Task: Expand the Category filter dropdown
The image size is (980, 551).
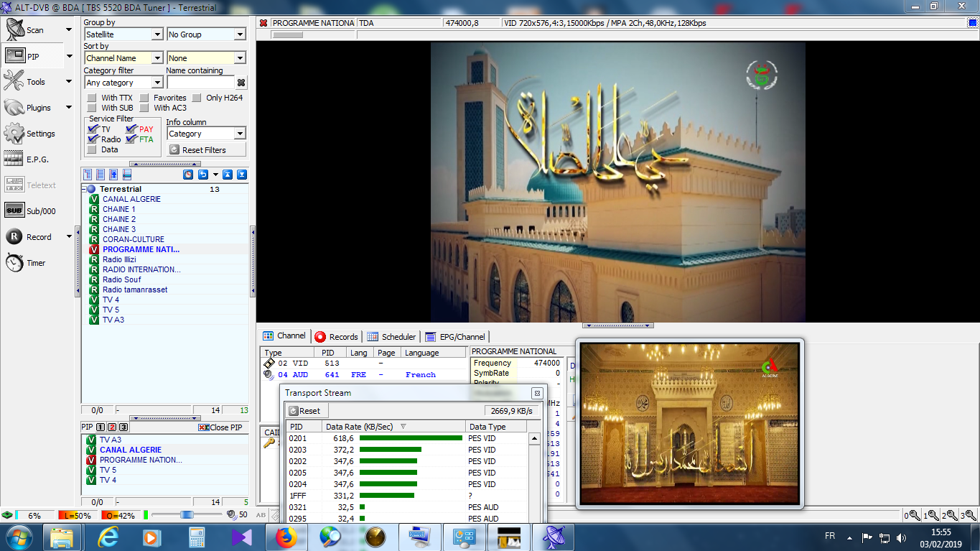Action: click(x=157, y=83)
